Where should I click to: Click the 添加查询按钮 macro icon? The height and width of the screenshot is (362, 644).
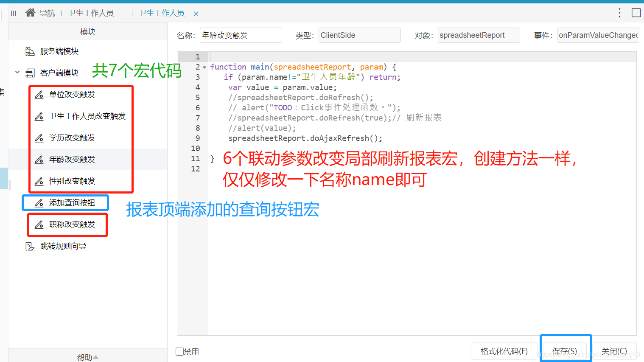pyautogui.click(x=39, y=203)
